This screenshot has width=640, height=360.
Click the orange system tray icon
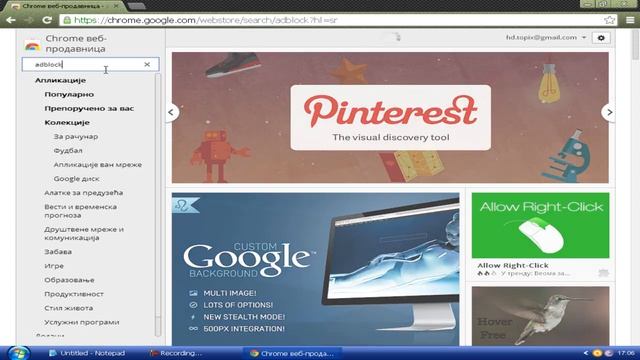597,353
